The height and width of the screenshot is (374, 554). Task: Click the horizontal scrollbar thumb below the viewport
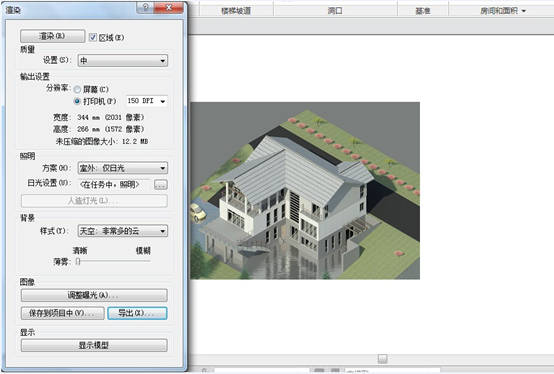pos(383,359)
